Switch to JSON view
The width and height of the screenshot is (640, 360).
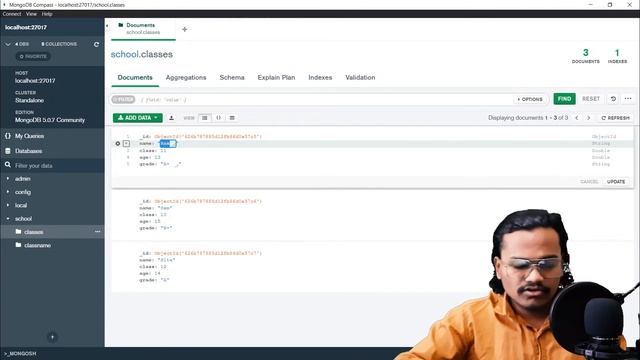pyautogui.click(x=218, y=118)
